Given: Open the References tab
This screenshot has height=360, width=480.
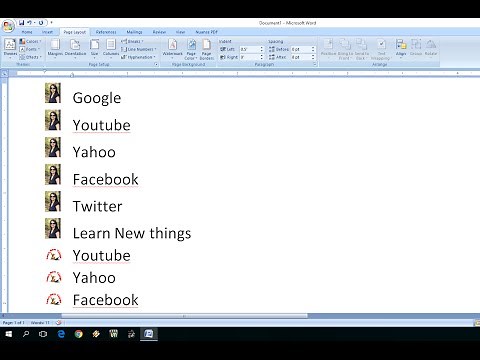Looking at the screenshot, I should point(106,32).
